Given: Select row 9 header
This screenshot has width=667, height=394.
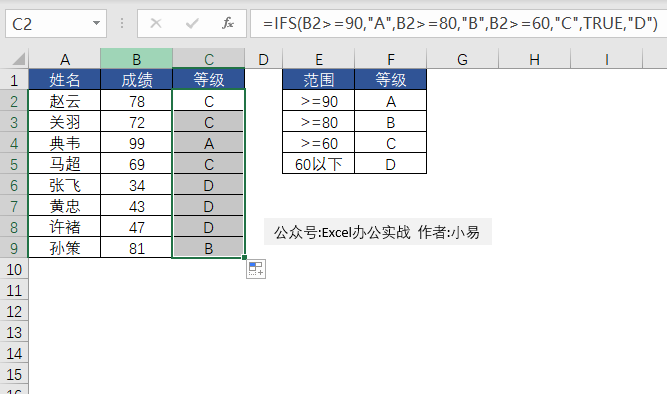Looking at the screenshot, I should point(14,248).
